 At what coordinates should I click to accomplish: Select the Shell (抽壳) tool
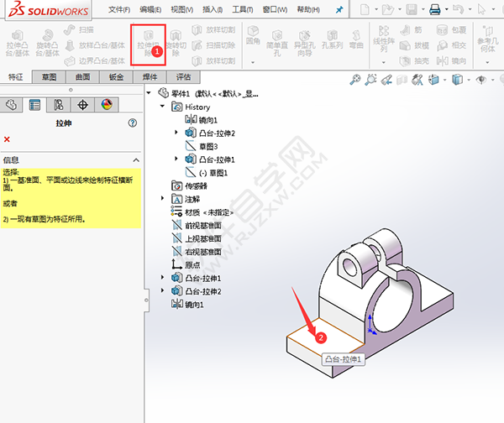pyautogui.click(x=414, y=60)
